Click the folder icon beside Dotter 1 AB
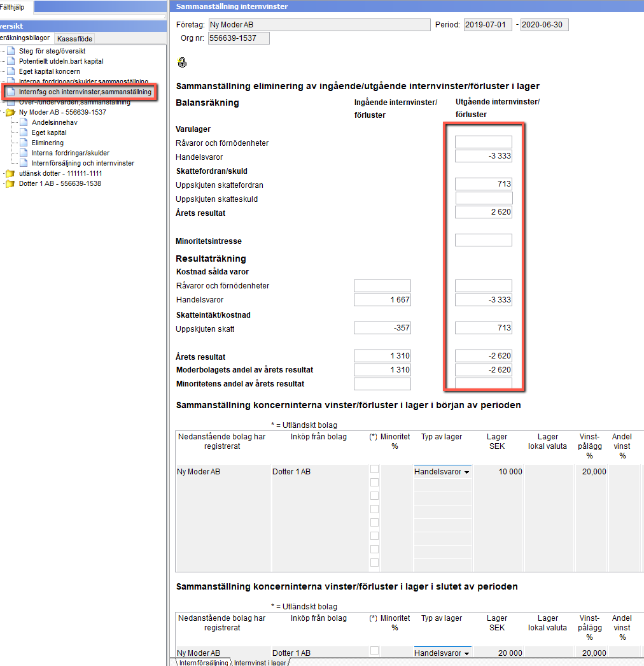The height and width of the screenshot is (666, 644). 10,183
